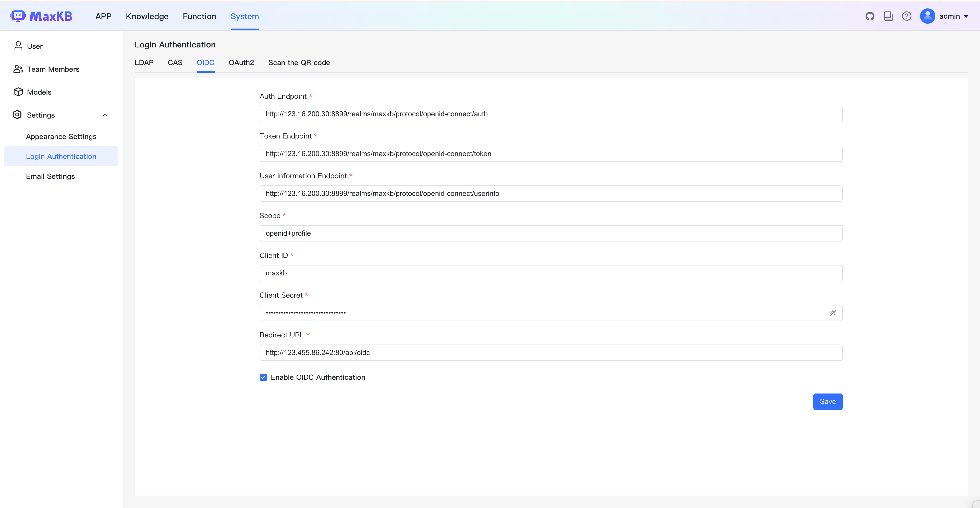The height and width of the screenshot is (508, 980).
Task: Click the Scope field with openid+profile
Action: click(x=551, y=233)
